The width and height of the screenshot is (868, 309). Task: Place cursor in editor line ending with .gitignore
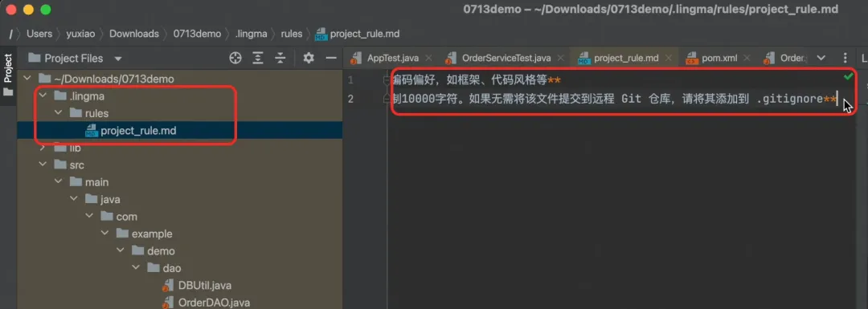614,100
